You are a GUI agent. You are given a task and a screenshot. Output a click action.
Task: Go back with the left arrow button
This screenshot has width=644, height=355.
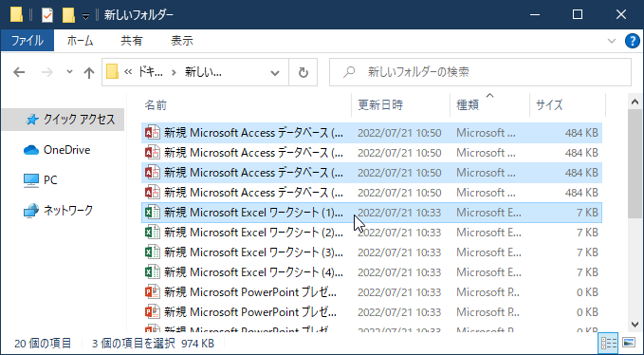tap(19, 73)
